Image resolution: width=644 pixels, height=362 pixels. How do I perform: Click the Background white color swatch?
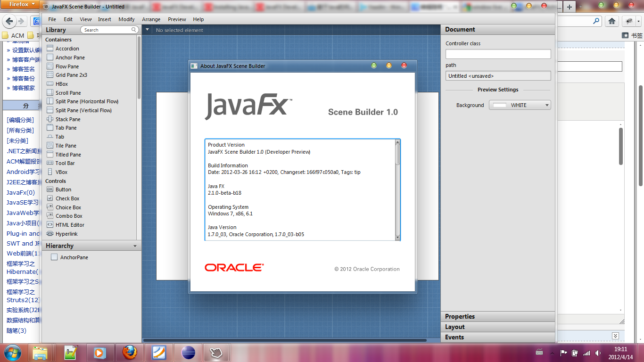[x=499, y=105]
